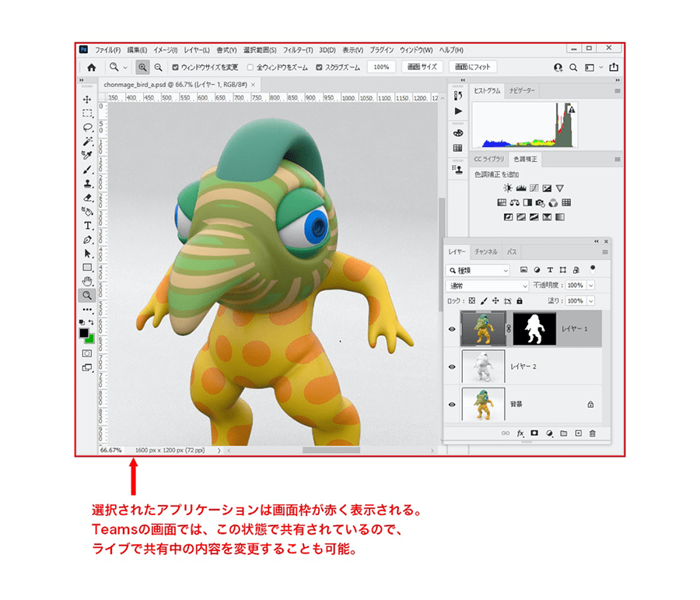Toggle Quick Mask mode
The image size is (700, 600).
click(87, 353)
